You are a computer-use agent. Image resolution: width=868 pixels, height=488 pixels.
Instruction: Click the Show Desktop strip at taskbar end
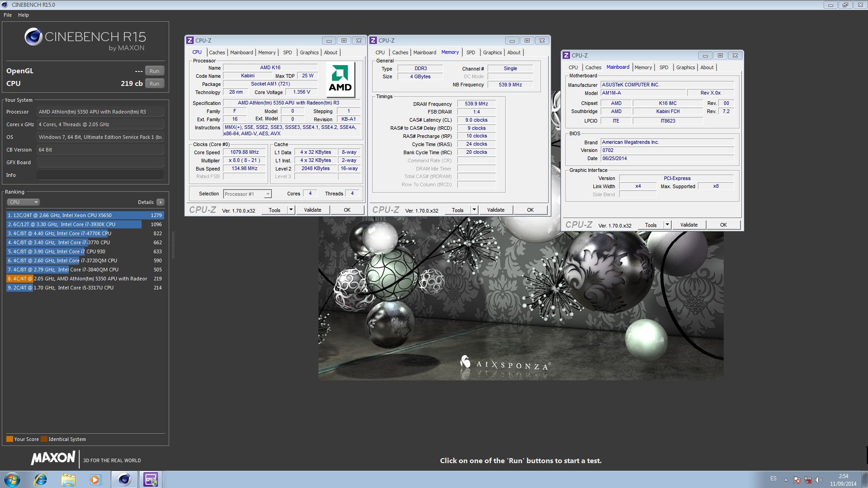(x=864, y=479)
